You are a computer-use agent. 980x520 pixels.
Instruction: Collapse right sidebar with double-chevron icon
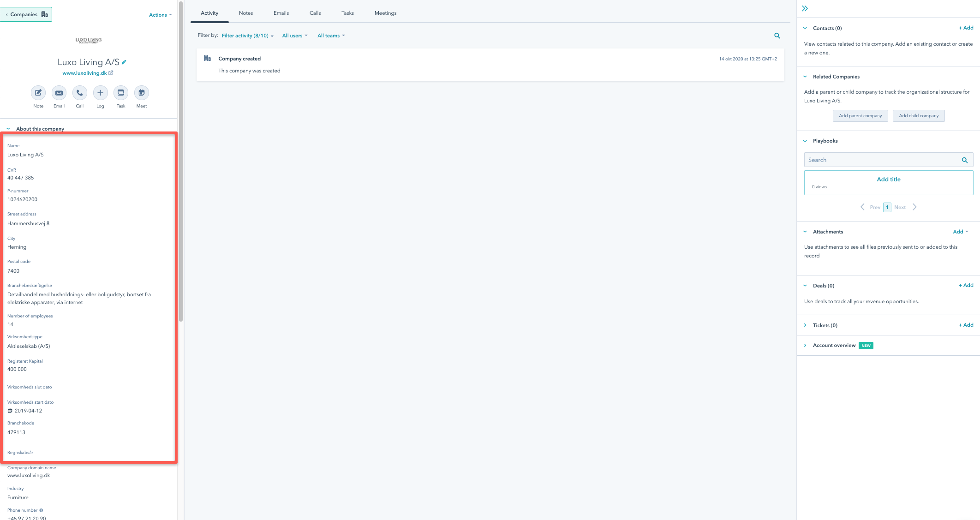(x=805, y=8)
